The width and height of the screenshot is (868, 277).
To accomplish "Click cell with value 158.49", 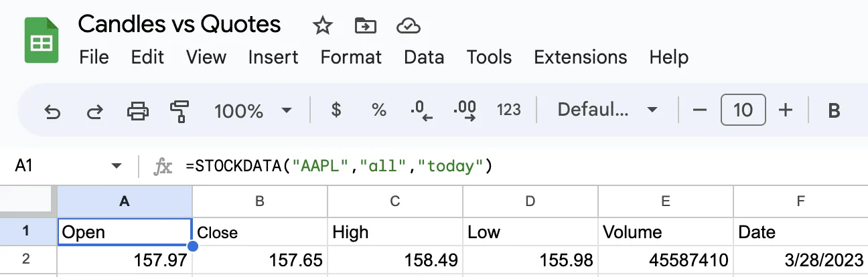I will pos(395,260).
